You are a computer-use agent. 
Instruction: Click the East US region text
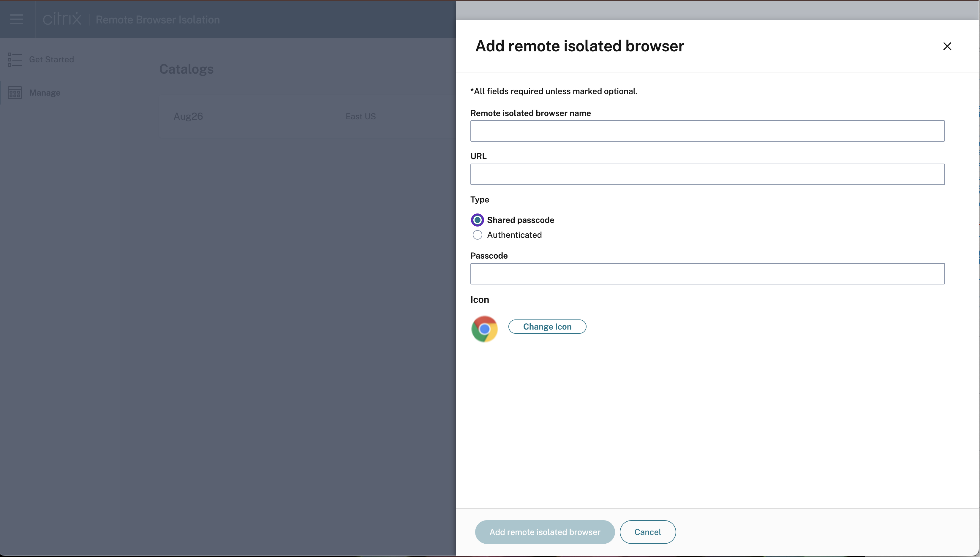coord(360,116)
